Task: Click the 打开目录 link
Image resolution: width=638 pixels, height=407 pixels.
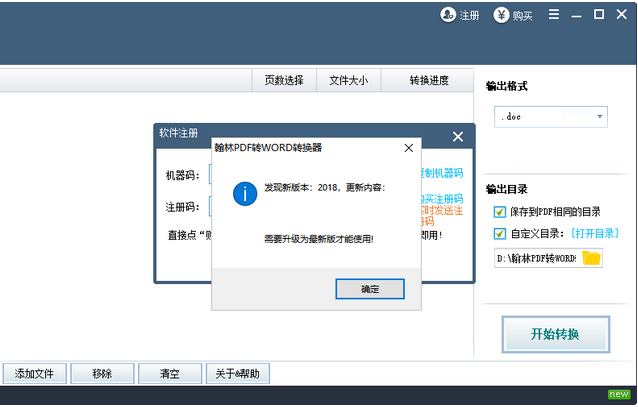Action: (x=594, y=234)
